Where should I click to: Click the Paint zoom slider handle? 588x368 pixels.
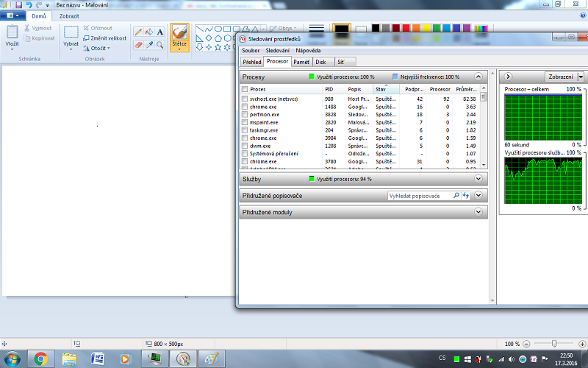554,343
